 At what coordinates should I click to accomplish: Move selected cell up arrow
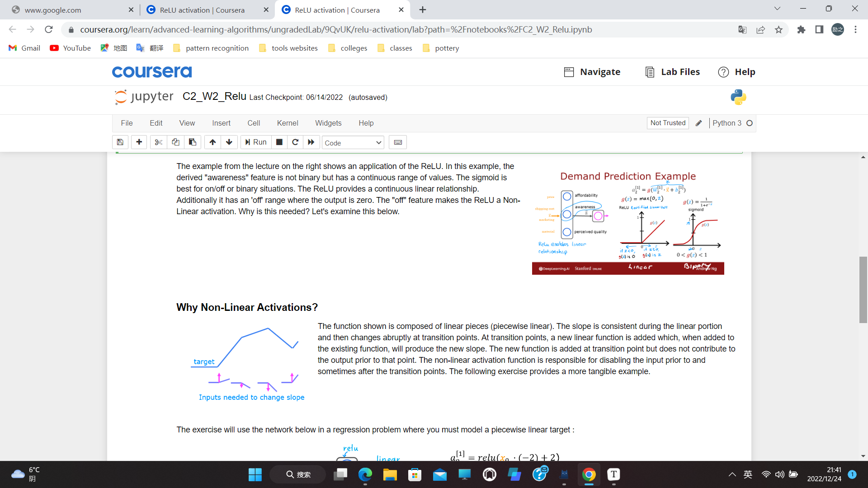point(212,142)
